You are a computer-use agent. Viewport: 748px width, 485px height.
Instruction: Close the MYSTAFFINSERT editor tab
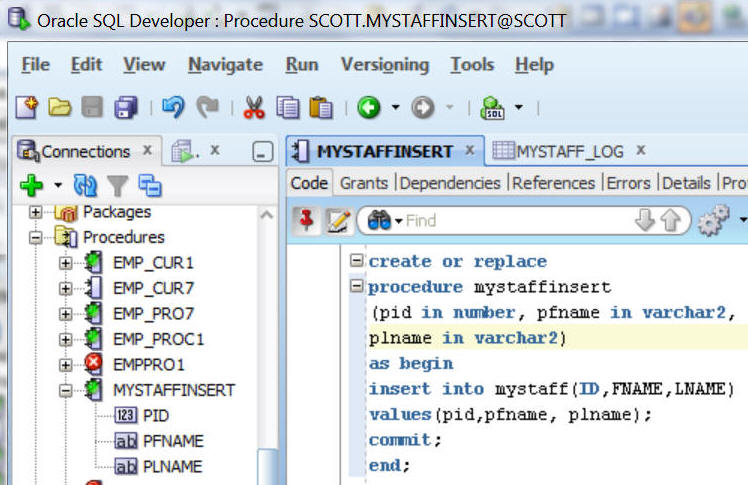470,151
